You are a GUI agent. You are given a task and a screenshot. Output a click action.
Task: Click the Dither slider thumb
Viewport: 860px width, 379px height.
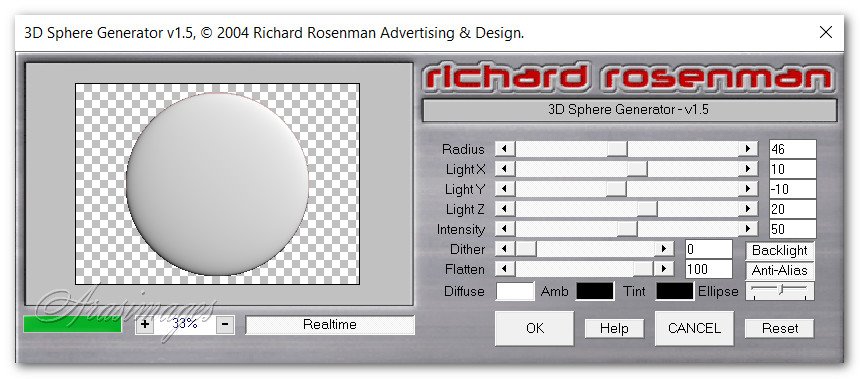527,249
